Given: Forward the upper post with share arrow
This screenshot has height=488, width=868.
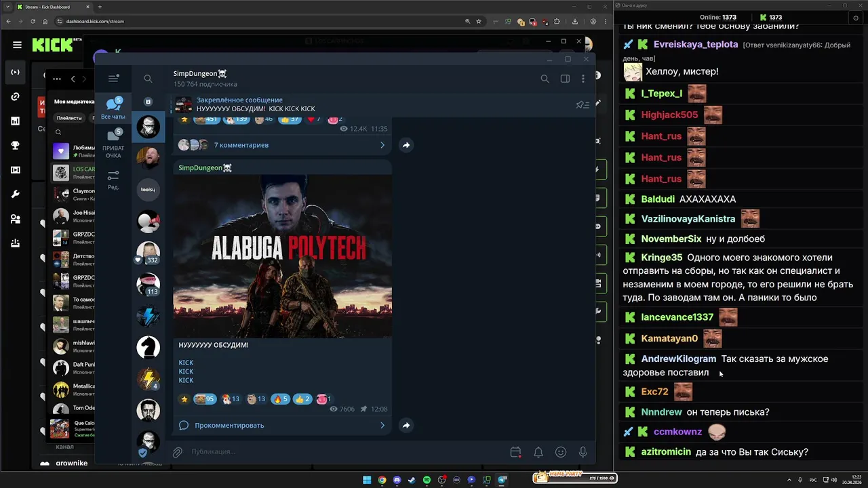Looking at the screenshot, I should pyautogui.click(x=406, y=145).
